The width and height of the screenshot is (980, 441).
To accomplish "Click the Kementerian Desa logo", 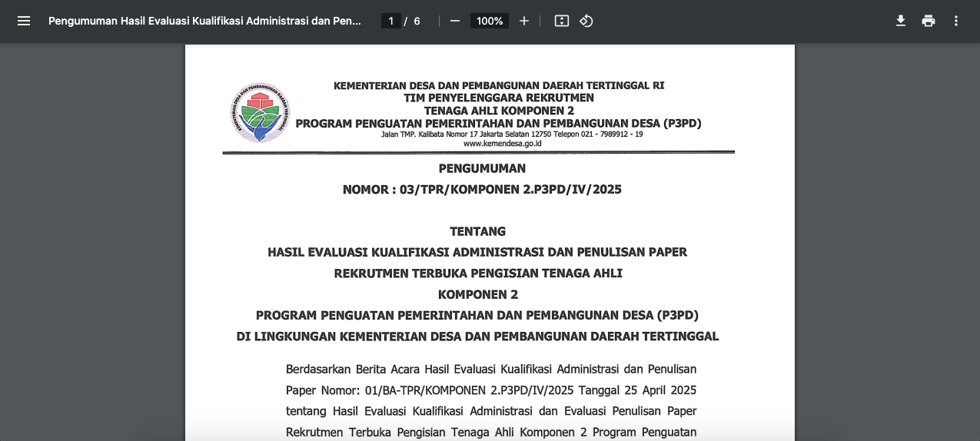I will (x=260, y=112).
